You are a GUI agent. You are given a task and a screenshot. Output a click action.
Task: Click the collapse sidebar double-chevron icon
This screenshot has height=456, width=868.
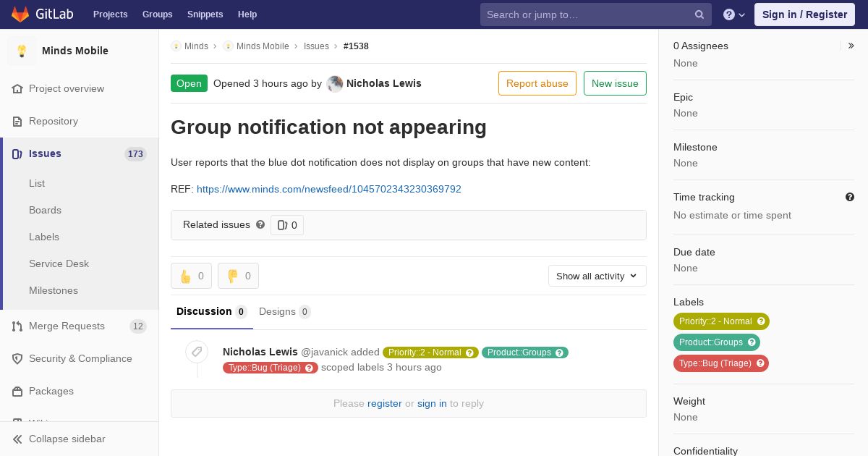[17, 439]
